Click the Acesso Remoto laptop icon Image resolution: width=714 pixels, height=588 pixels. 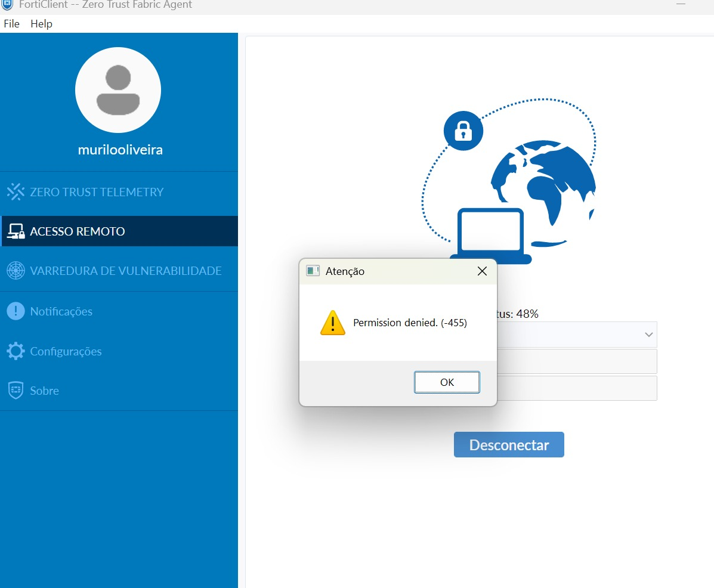(16, 231)
